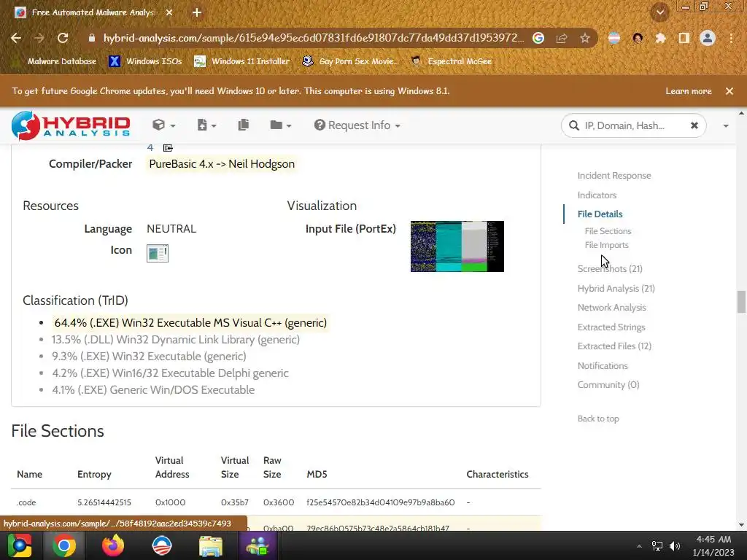Close the Free Automated Malware Analysis tab
The image size is (747, 560).
pos(169,12)
